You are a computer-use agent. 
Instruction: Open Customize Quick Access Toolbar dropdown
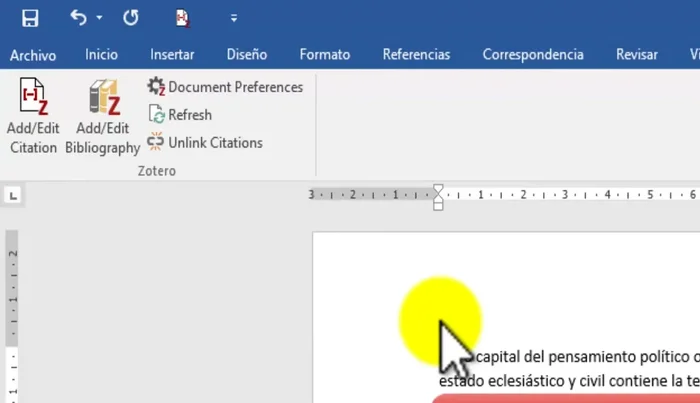point(233,18)
